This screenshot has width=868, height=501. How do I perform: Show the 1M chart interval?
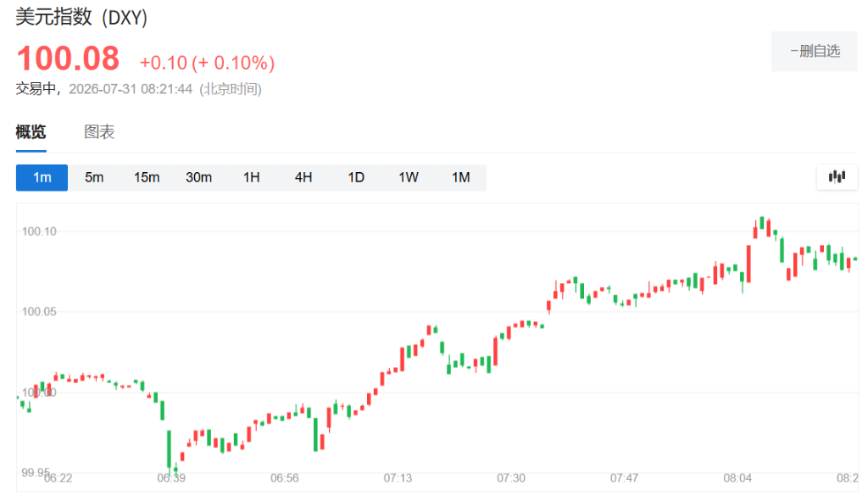[x=460, y=178]
